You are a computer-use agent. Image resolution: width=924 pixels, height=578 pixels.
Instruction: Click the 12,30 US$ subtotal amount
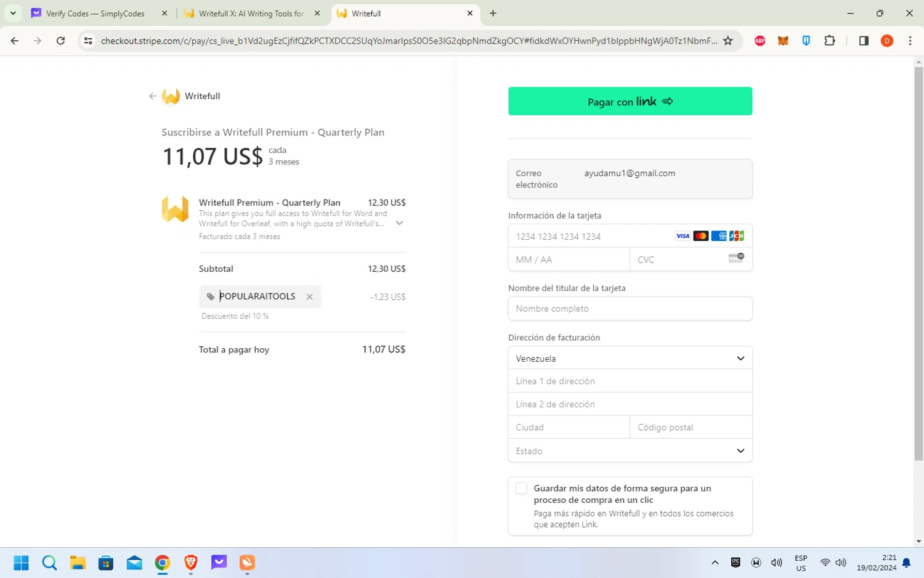click(x=387, y=269)
